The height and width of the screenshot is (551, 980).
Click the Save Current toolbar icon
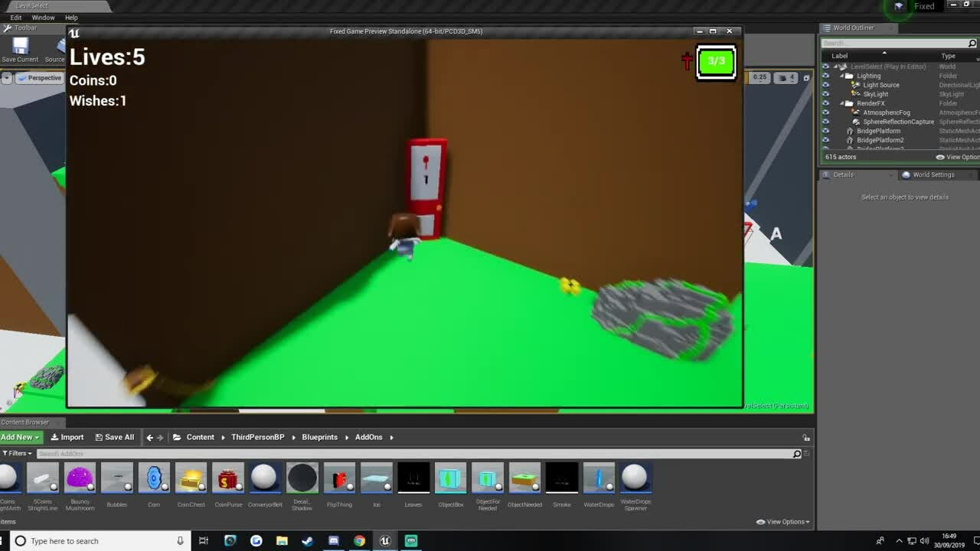20,47
